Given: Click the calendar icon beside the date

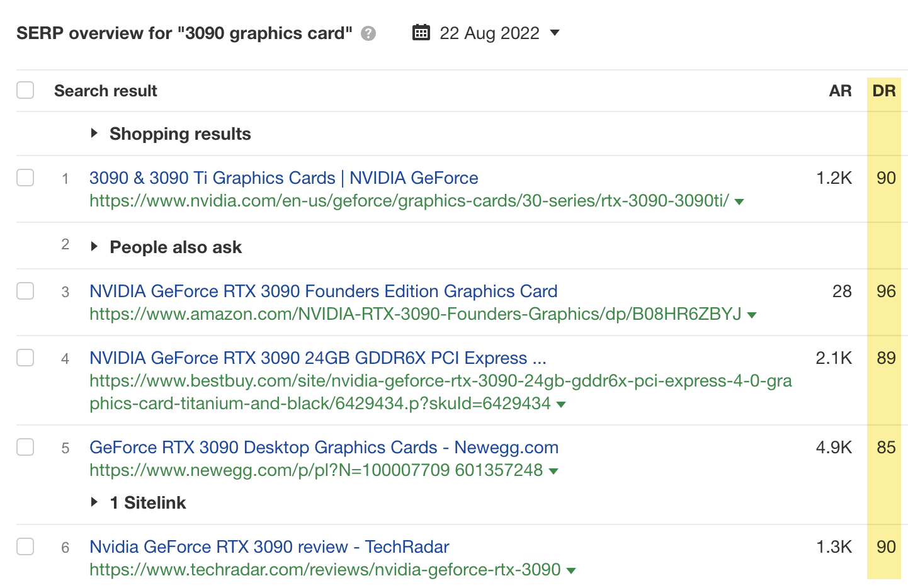Looking at the screenshot, I should pyautogui.click(x=421, y=32).
